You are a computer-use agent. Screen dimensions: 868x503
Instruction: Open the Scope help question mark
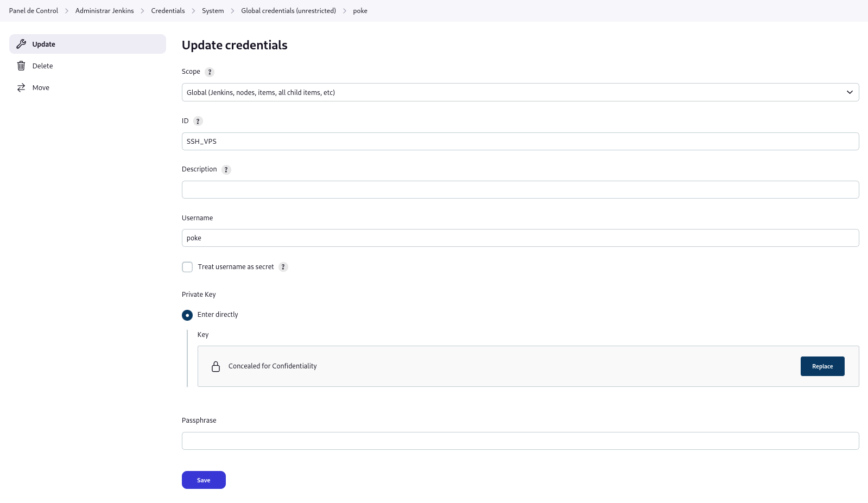pyautogui.click(x=210, y=72)
